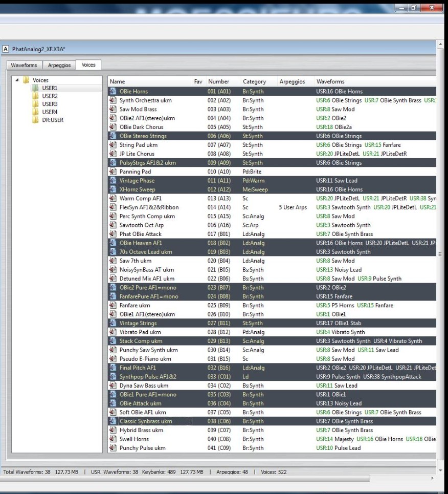Click the voice icon beside Vintage Phase
Viewport: 448px width, 494px height.
(x=113, y=181)
